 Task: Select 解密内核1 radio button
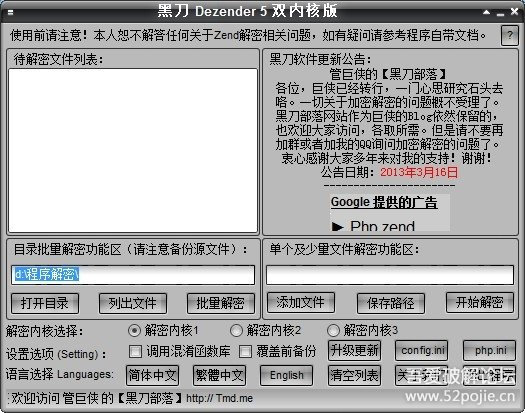click(134, 331)
